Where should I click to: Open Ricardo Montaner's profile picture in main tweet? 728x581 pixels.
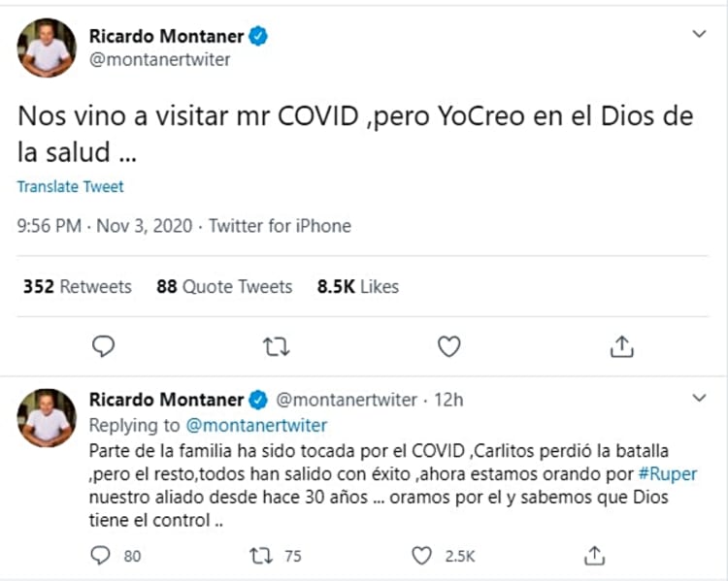click(47, 48)
